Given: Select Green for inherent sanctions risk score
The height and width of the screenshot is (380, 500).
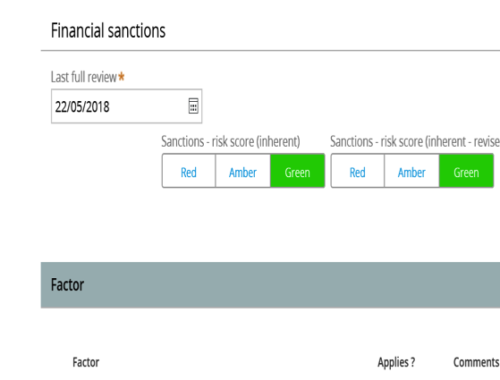Looking at the screenshot, I should click(x=297, y=172).
